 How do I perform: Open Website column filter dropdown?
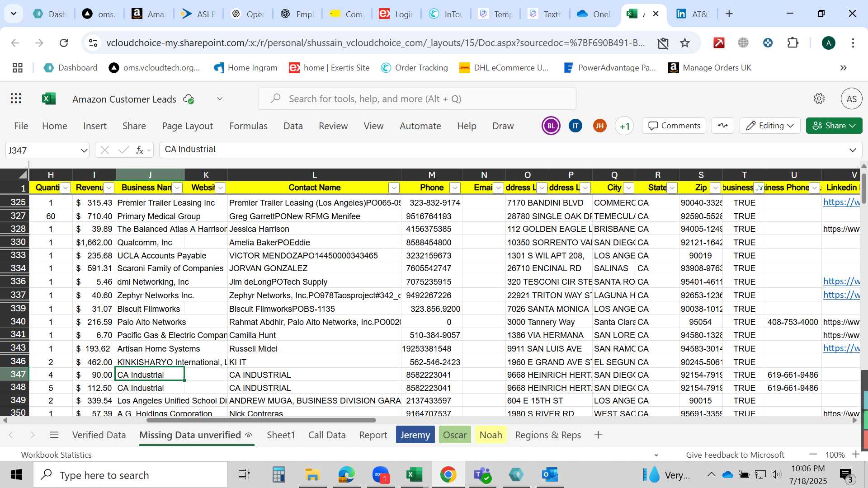coord(221,188)
